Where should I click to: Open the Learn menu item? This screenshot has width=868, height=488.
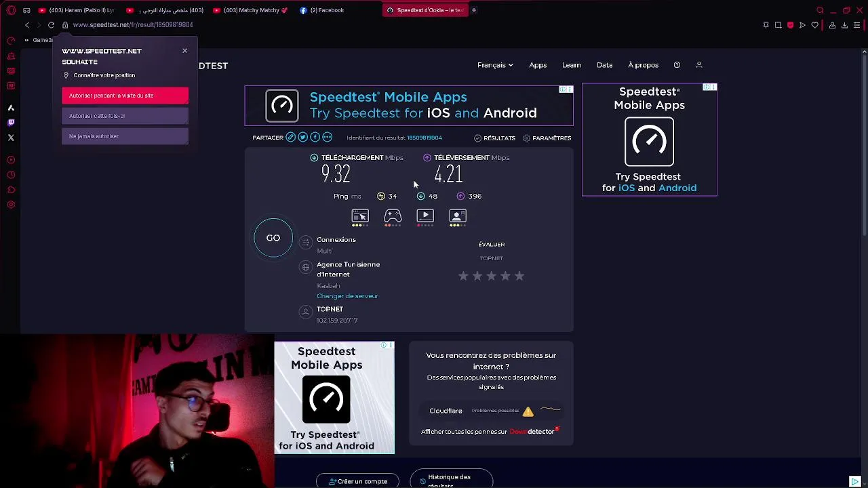coord(572,65)
